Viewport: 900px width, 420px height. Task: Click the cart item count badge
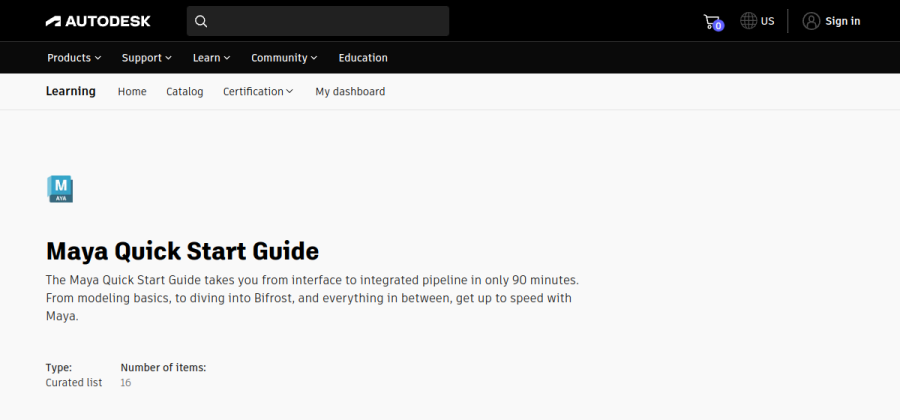coord(719,26)
